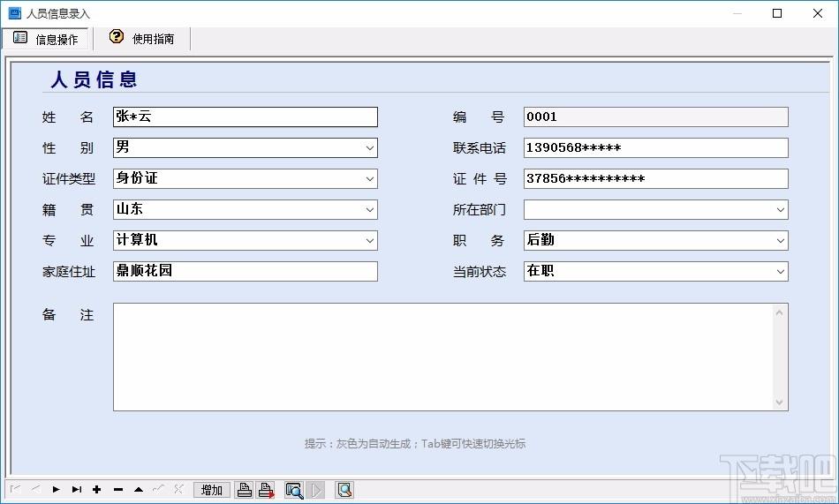The image size is (839, 504).
Task: Click the printer icon with red arrow
Action: (x=266, y=490)
